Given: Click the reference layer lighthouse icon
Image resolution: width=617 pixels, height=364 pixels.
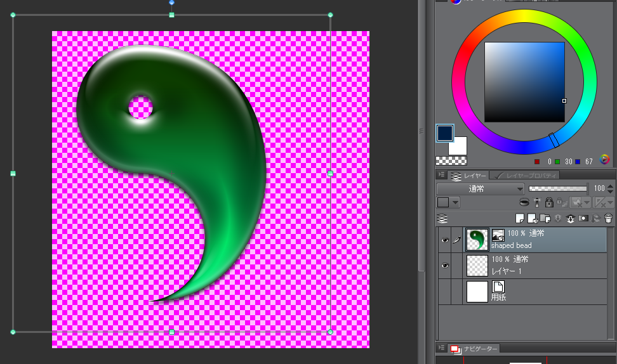Looking at the screenshot, I should tap(536, 202).
